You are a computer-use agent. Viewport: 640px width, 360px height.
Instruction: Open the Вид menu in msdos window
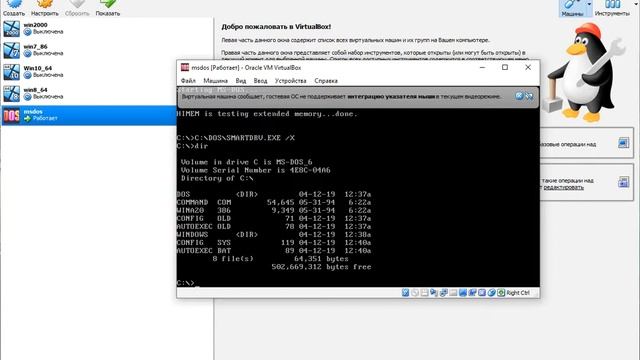pyautogui.click(x=241, y=80)
